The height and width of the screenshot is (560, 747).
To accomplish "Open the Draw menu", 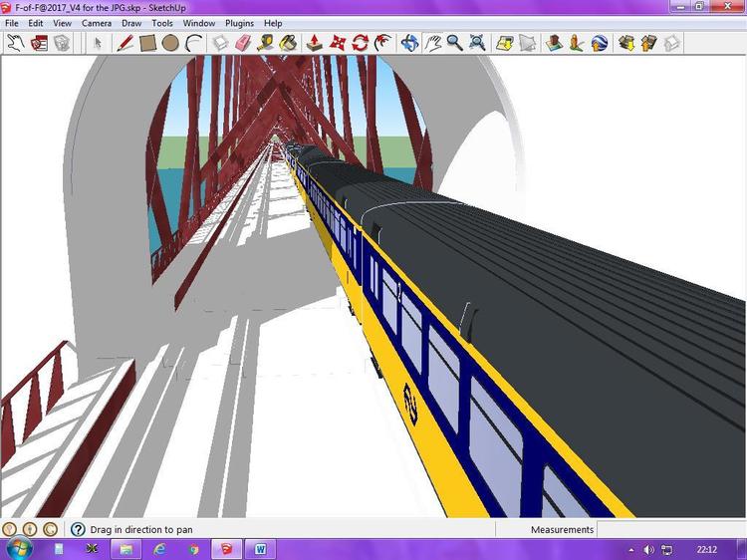I will point(131,23).
